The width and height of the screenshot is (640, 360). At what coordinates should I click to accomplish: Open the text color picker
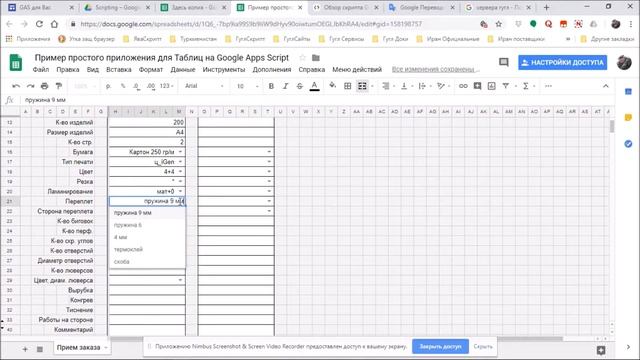coord(314,86)
